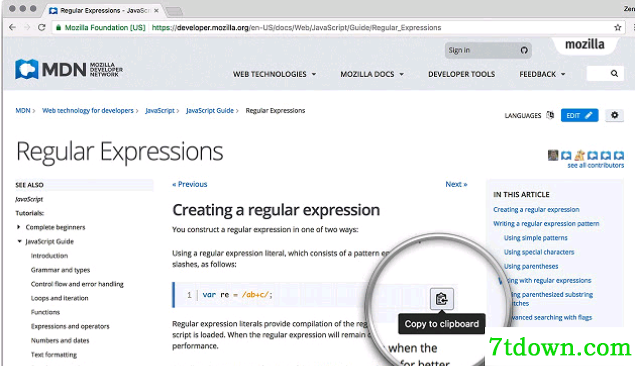The width and height of the screenshot is (635, 366).
Task: Expand the Web Technologies menu
Action: point(274,74)
